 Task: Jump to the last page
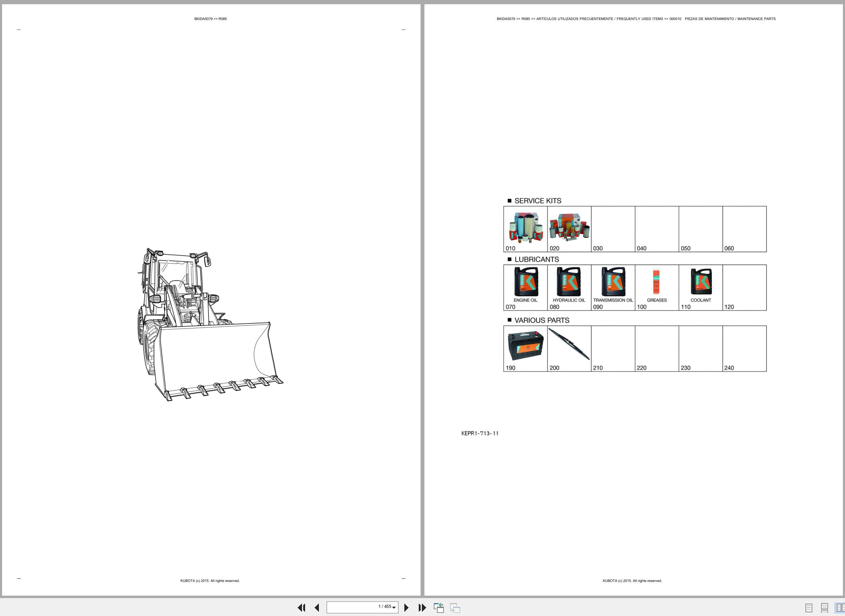point(422,608)
